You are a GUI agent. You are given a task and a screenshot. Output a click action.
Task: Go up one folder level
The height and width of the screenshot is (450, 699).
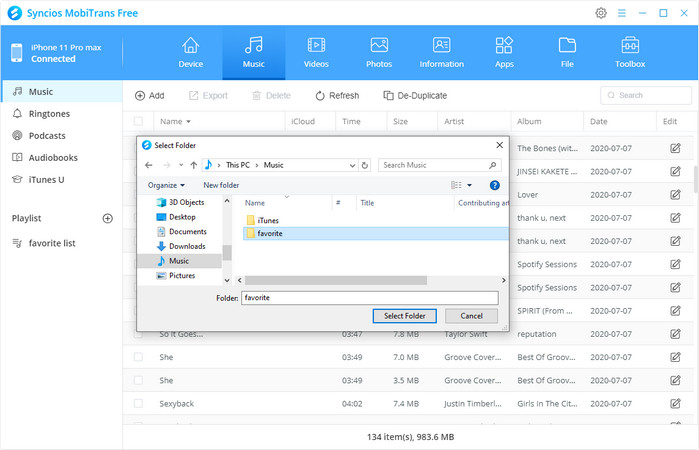click(193, 165)
